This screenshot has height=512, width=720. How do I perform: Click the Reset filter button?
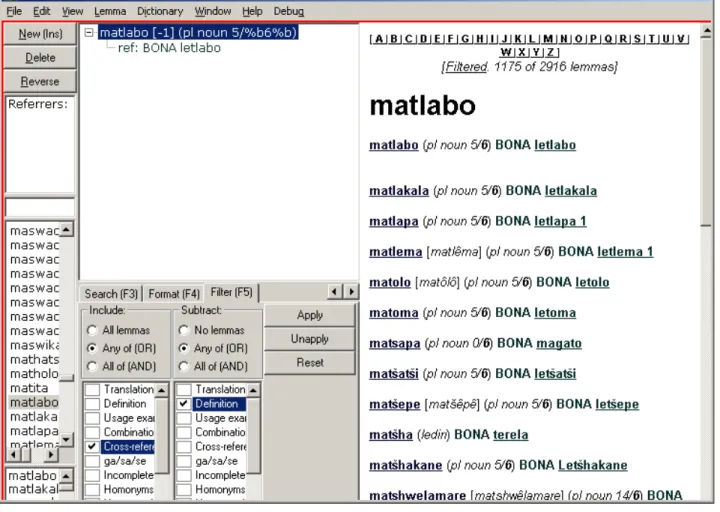tap(310, 363)
